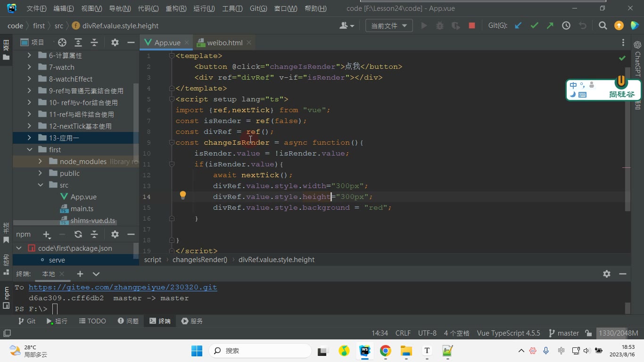Click the orange IDE update arrow icon

[619, 26]
